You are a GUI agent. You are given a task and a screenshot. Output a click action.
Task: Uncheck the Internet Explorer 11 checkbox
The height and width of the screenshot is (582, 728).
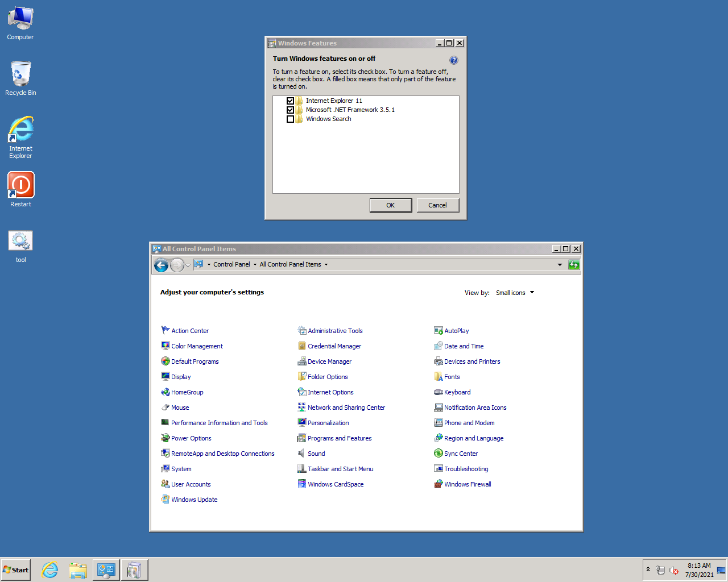(290, 101)
